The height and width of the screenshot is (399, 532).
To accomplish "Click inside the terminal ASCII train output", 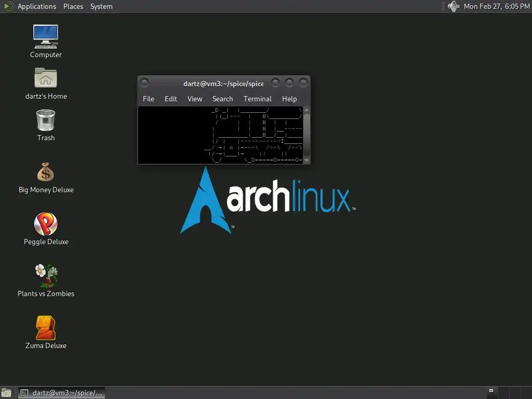I will pyautogui.click(x=220, y=135).
